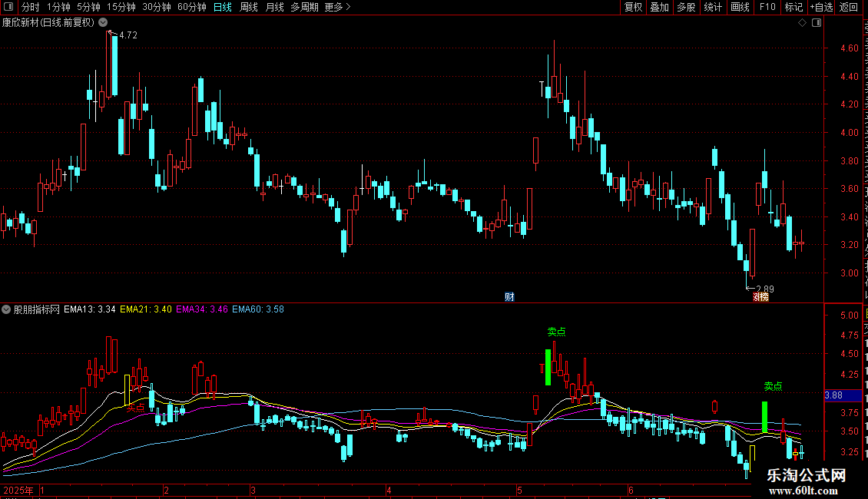Switch to the 周线 weekly tab
Image resolution: width=868 pixels, height=499 pixels.
click(x=249, y=7)
